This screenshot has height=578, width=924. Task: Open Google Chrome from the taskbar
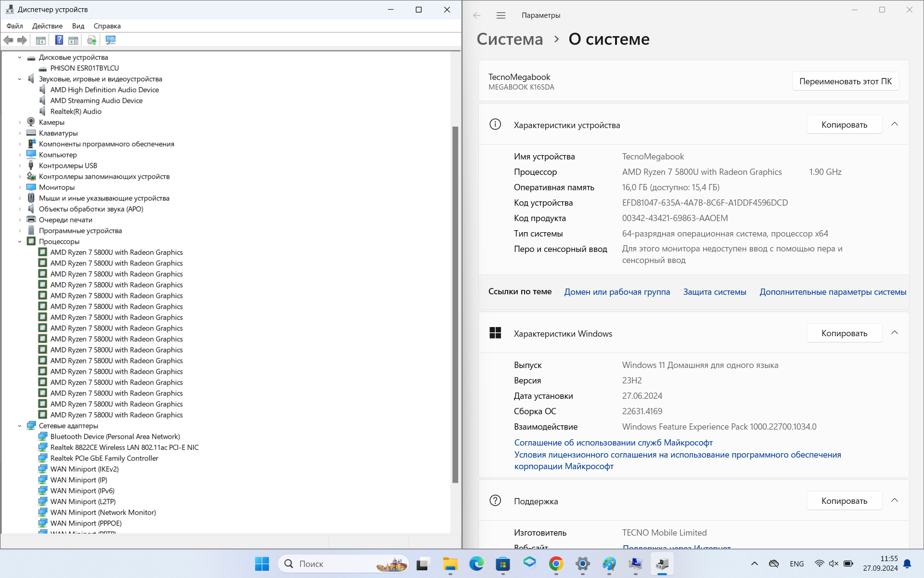(556, 564)
